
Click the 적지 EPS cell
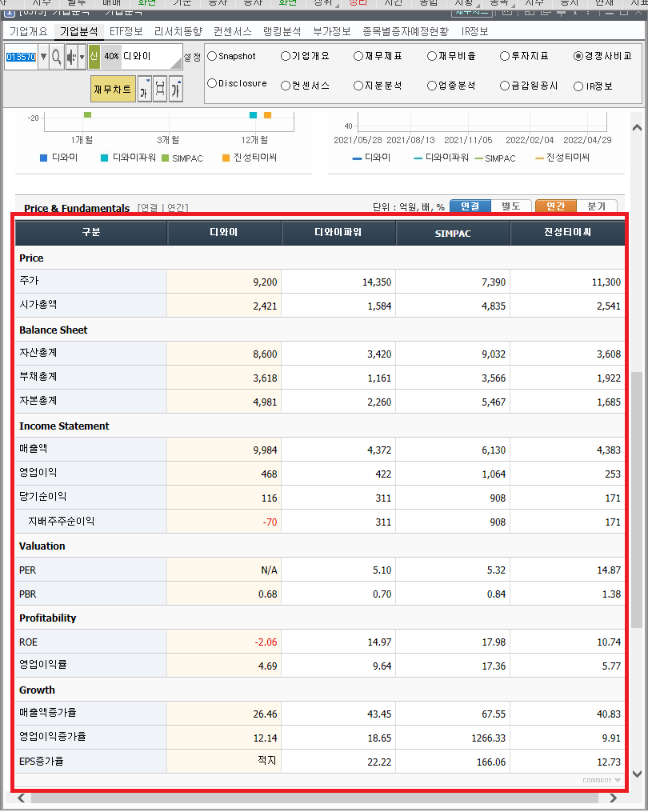pyautogui.click(x=266, y=760)
